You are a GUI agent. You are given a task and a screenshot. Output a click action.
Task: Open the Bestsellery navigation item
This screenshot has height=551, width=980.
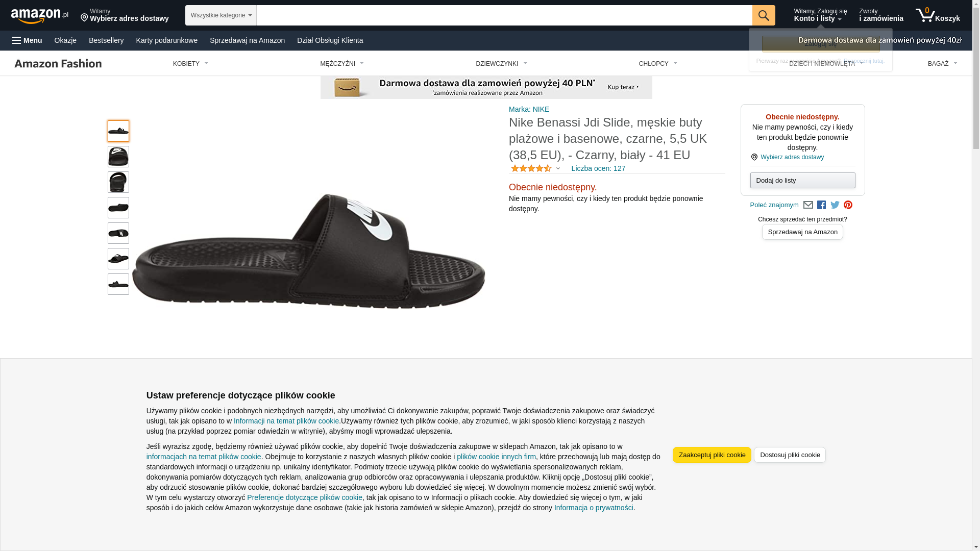(106, 40)
